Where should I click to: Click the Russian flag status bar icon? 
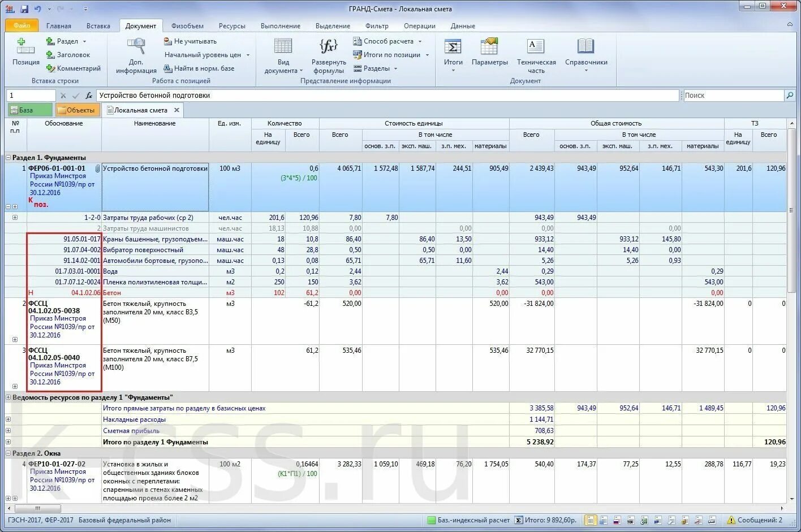tap(617, 520)
